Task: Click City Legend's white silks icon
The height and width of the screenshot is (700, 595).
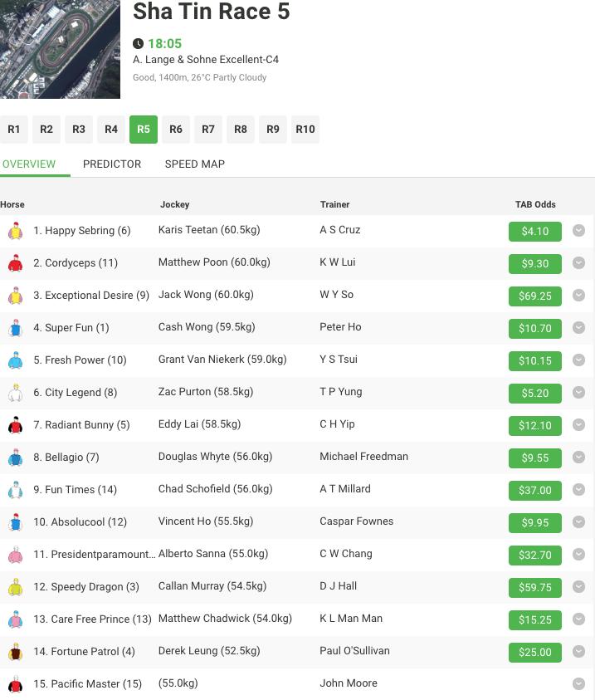Action: click(x=15, y=394)
